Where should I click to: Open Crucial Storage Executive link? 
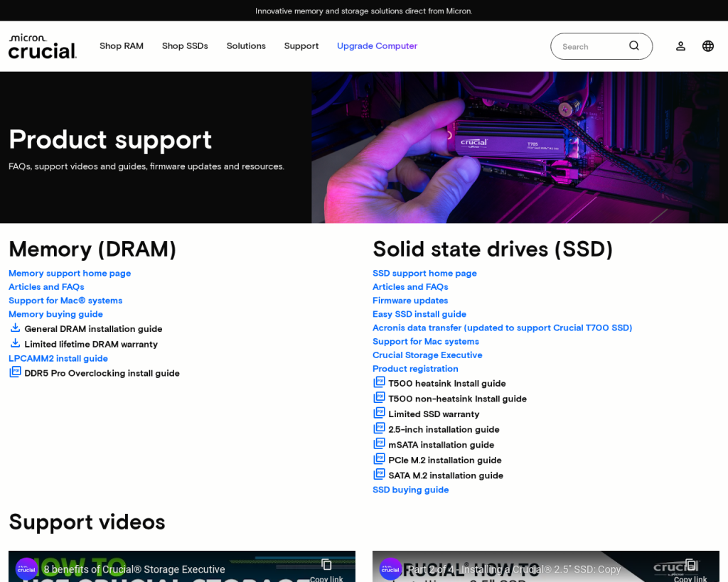(x=427, y=355)
